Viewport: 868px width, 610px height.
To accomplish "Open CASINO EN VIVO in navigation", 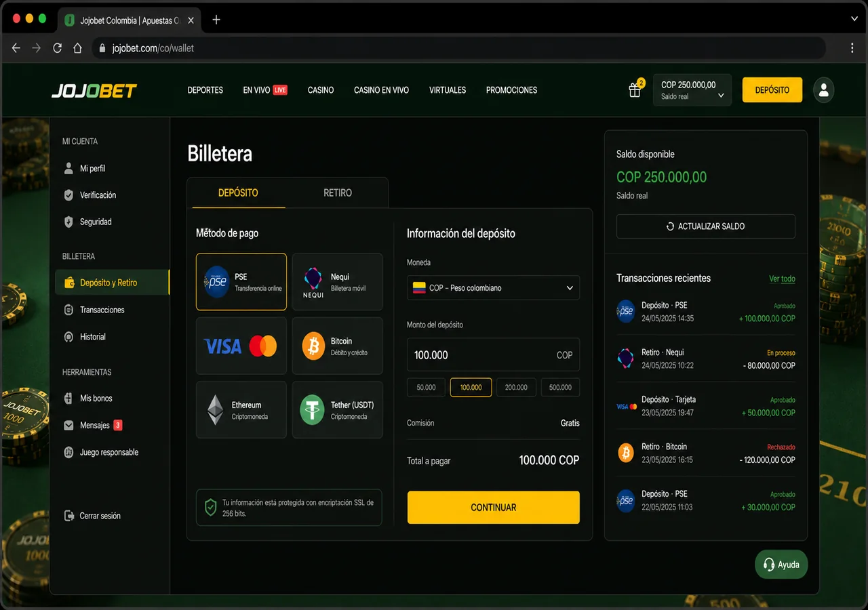I will click(381, 90).
